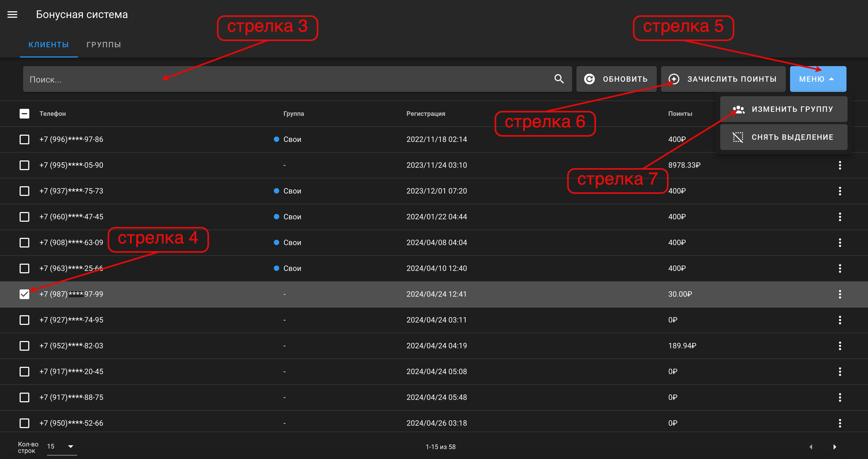
Task: Click the refresh icon on ОБНОВИТЬ
Action: click(x=589, y=79)
